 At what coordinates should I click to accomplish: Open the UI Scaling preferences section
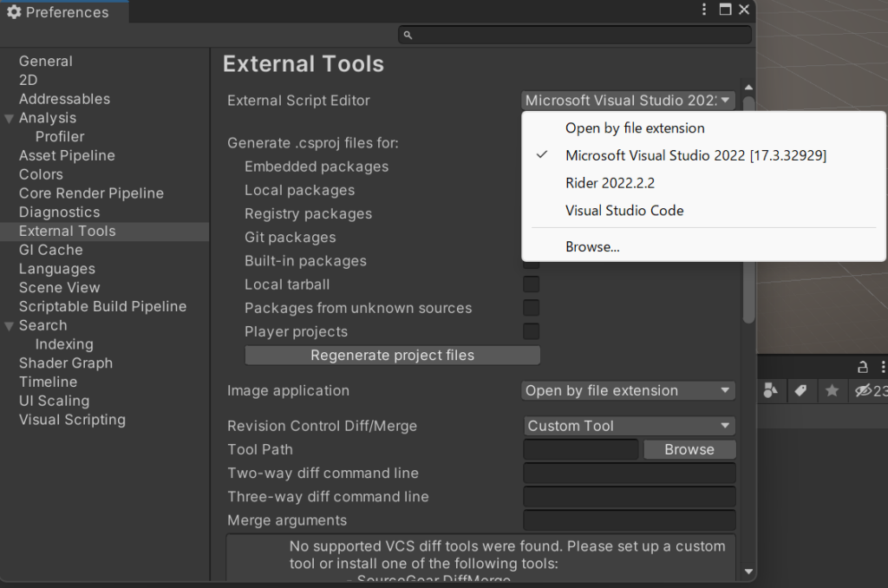pos(55,401)
